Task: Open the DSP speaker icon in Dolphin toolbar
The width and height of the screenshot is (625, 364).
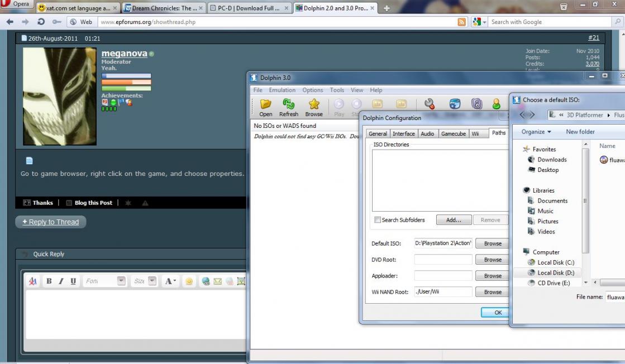Action: coord(477,104)
